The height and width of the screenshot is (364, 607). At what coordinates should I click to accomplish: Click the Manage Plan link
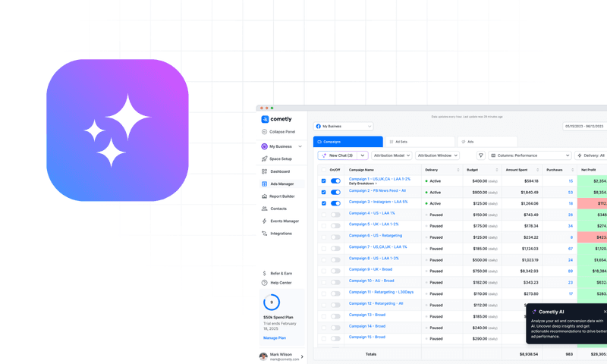pos(275,338)
